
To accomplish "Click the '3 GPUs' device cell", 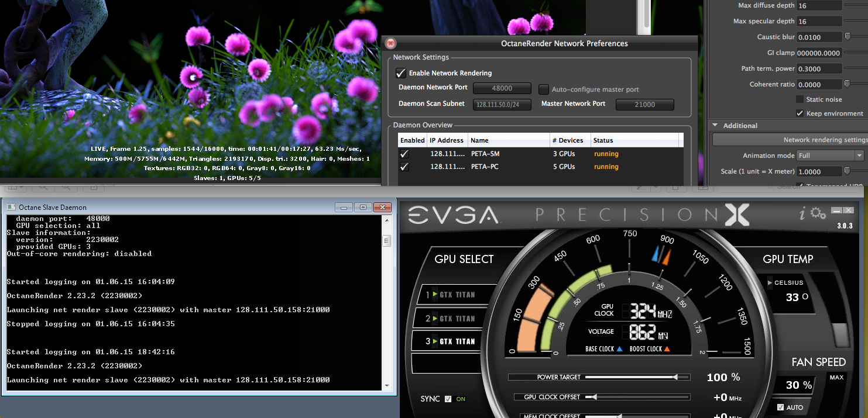I will [x=564, y=154].
